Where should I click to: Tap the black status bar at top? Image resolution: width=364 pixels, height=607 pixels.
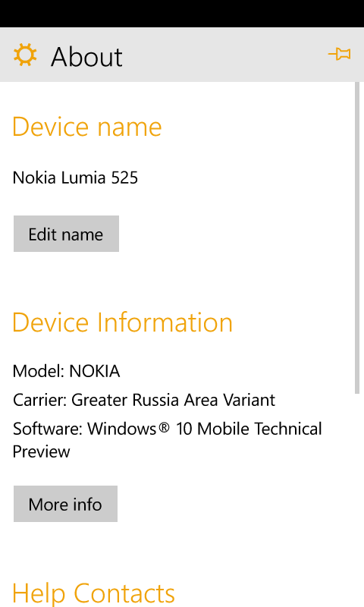(x=182, y=14)
